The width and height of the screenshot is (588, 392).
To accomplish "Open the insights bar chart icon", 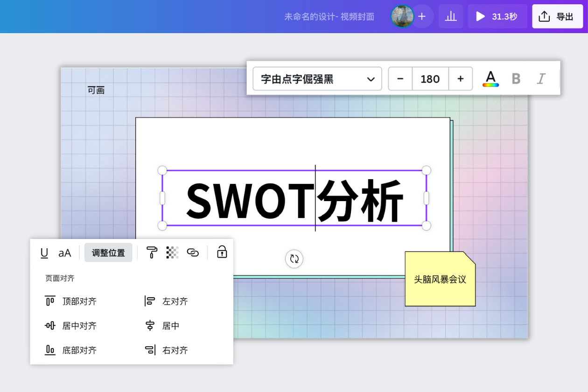I will [x=451, y=16].
